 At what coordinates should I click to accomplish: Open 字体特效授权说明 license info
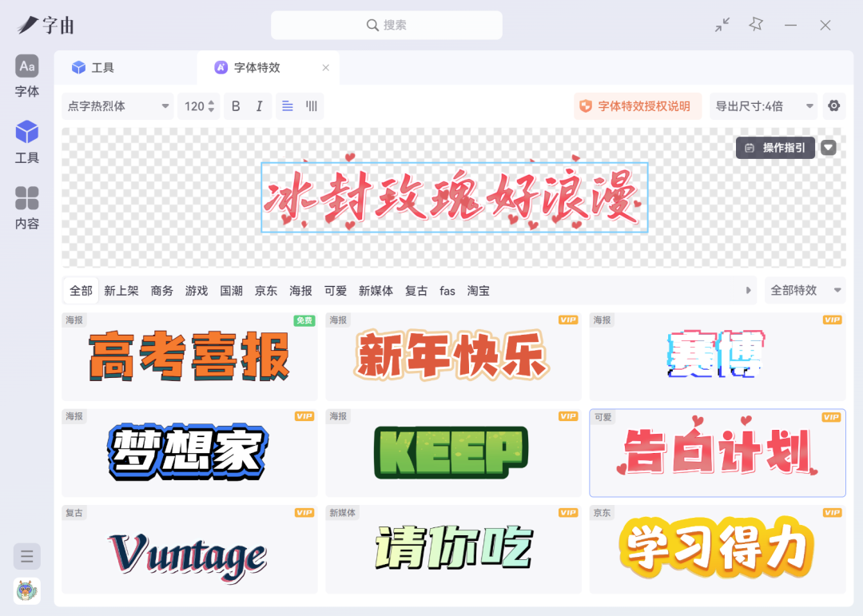(637, 106)
